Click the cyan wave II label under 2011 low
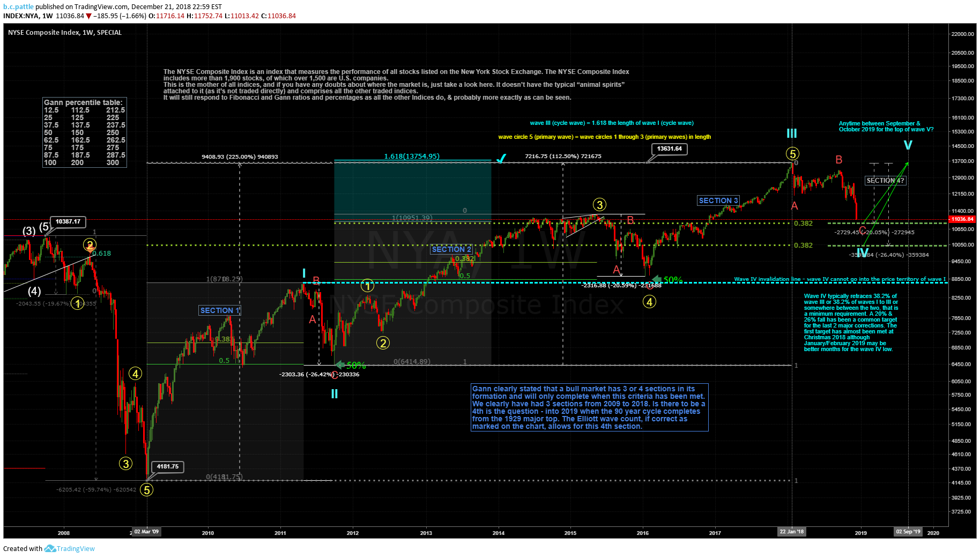The image size is (980, 558). click(335, 394)
